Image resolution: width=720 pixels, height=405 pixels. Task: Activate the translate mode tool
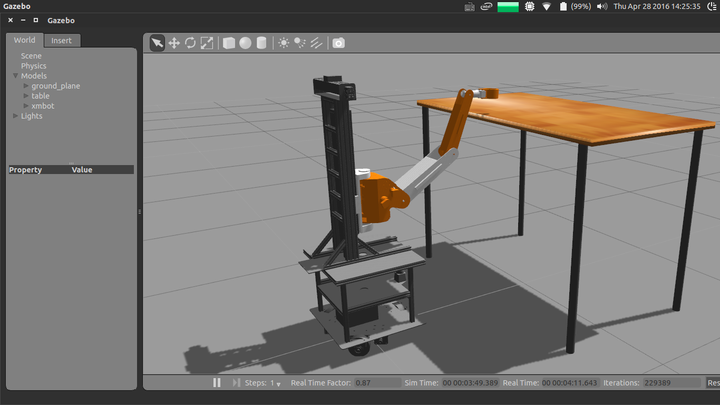174,43
